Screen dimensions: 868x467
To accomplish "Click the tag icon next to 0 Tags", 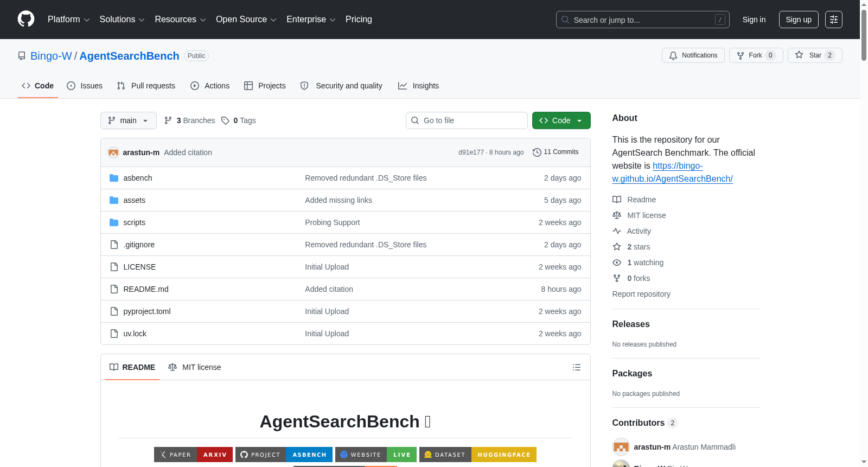I will (x=226, y=120).
